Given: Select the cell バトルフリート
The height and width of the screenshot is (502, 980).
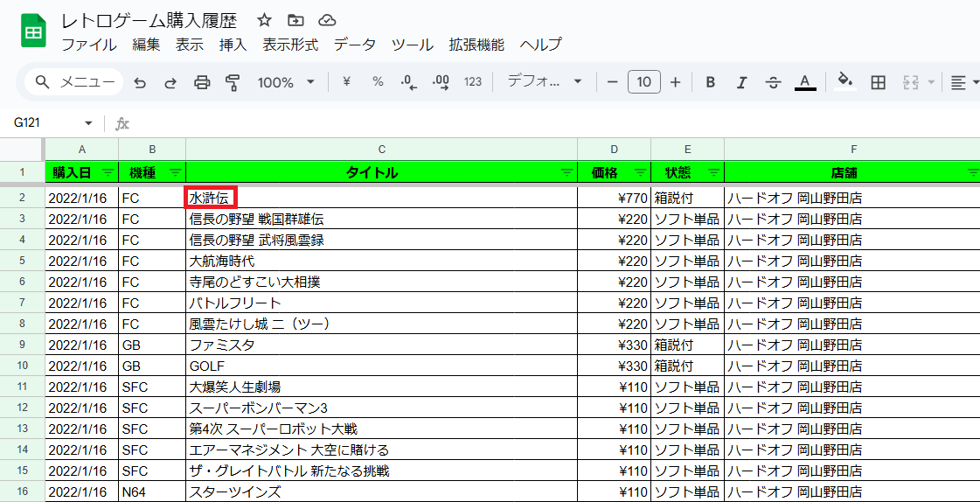Looking at the screenshot, I should 381,303.
